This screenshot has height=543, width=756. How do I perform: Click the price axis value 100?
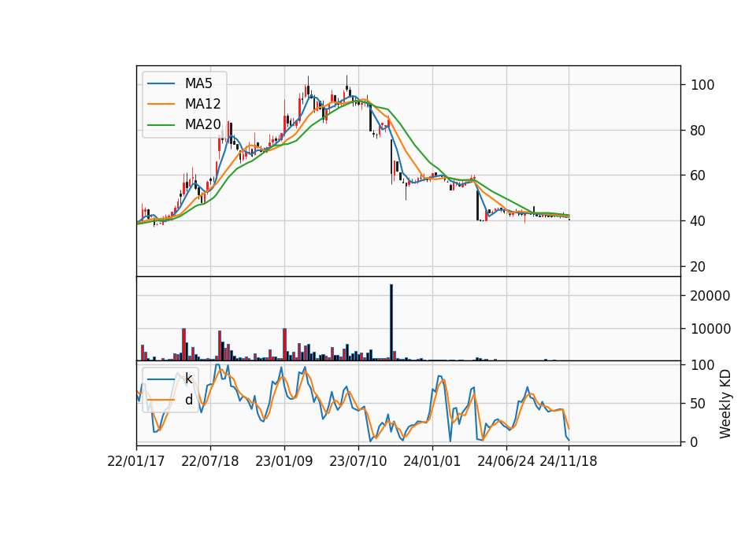click(x=702, y=85)
